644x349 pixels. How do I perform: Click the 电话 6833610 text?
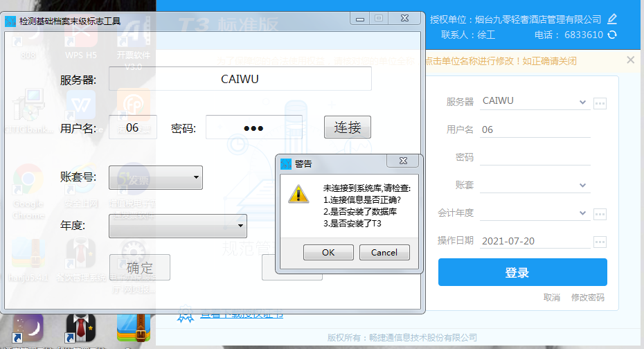click(x=569, y=35)
